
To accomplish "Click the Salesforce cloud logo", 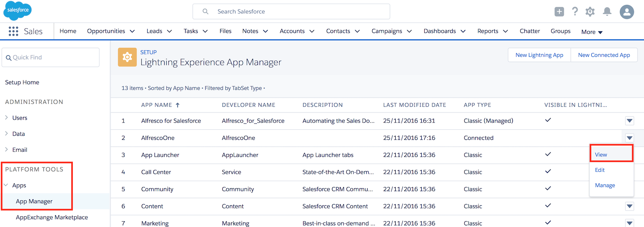I will coord(17,10).
